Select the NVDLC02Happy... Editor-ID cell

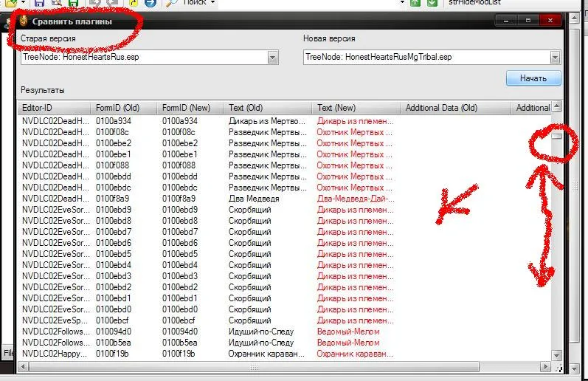click(55, 354)
